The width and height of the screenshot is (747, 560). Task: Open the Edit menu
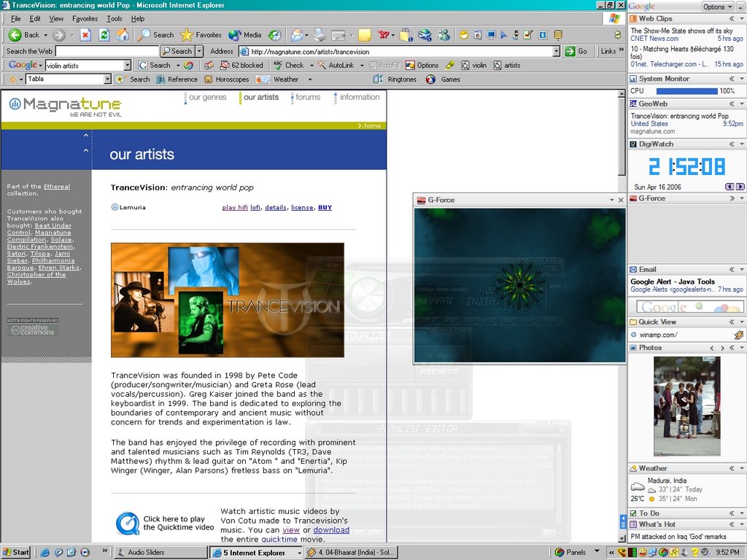[35, 18]
